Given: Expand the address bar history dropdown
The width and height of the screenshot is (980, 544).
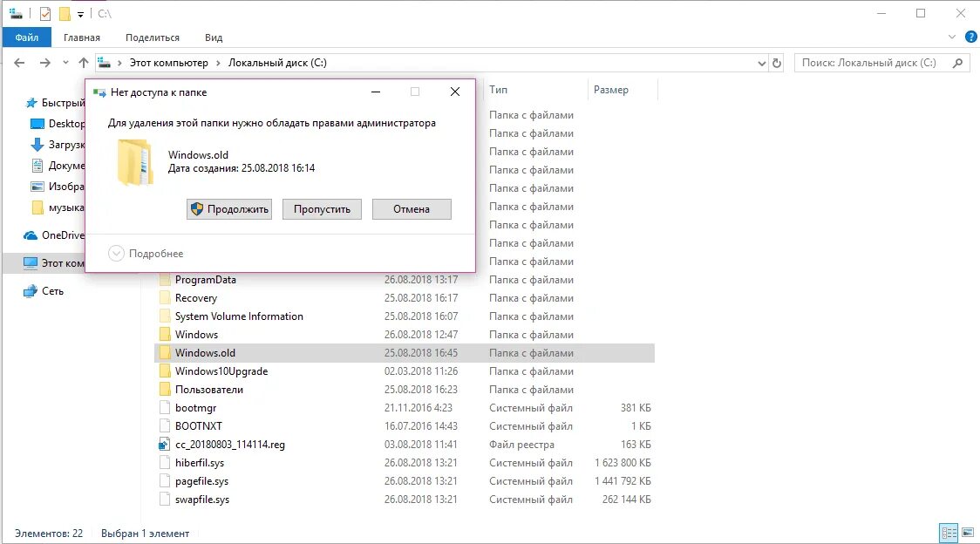Looking at the screenshot, I should (762, 63).
